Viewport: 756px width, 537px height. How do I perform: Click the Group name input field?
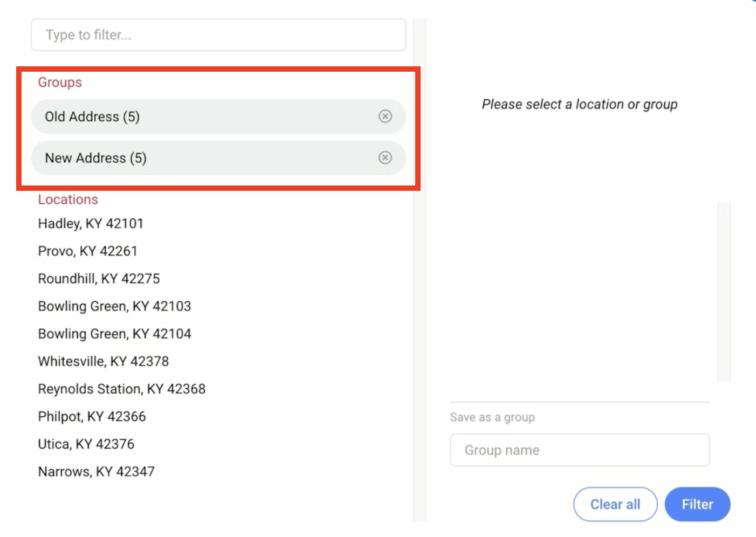point(580,450)
